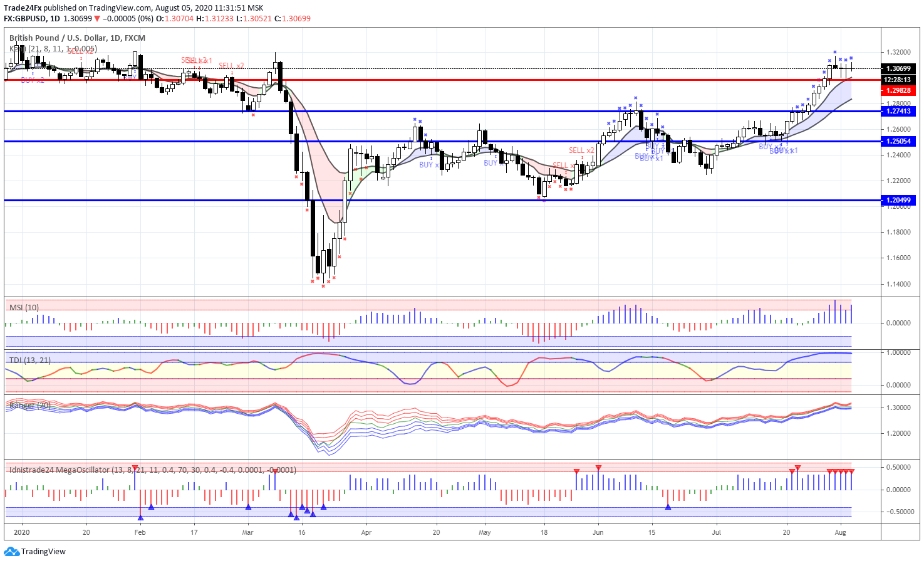Click the MegaOscillator red triangle above Feb
This screenshot has width=924, height=563.
pos(135,468)
